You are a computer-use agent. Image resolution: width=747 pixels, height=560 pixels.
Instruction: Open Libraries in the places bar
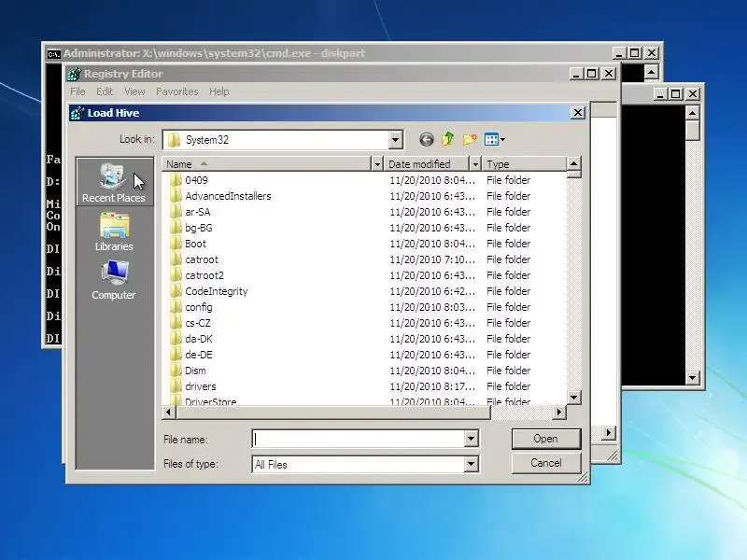coord(114,231)
